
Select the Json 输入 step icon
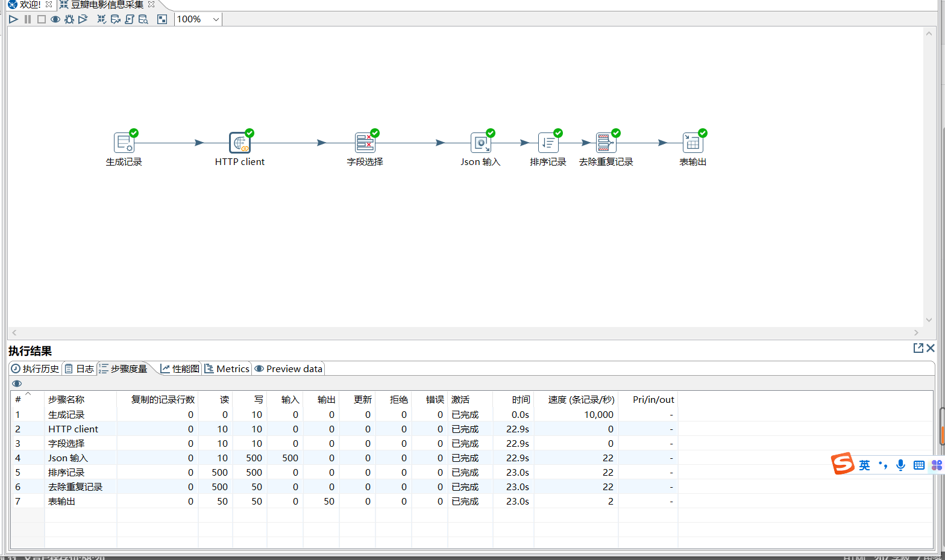point(480,143)
